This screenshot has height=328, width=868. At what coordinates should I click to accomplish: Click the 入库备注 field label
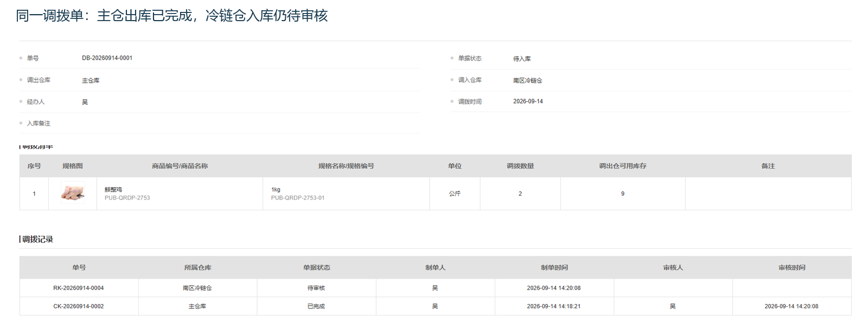39,123
